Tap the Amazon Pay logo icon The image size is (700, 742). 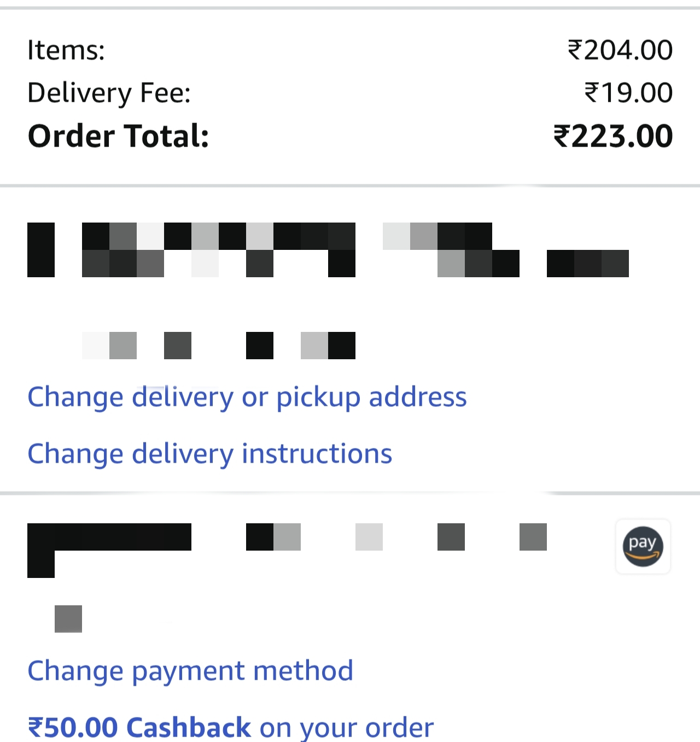(x=643, y=546)
